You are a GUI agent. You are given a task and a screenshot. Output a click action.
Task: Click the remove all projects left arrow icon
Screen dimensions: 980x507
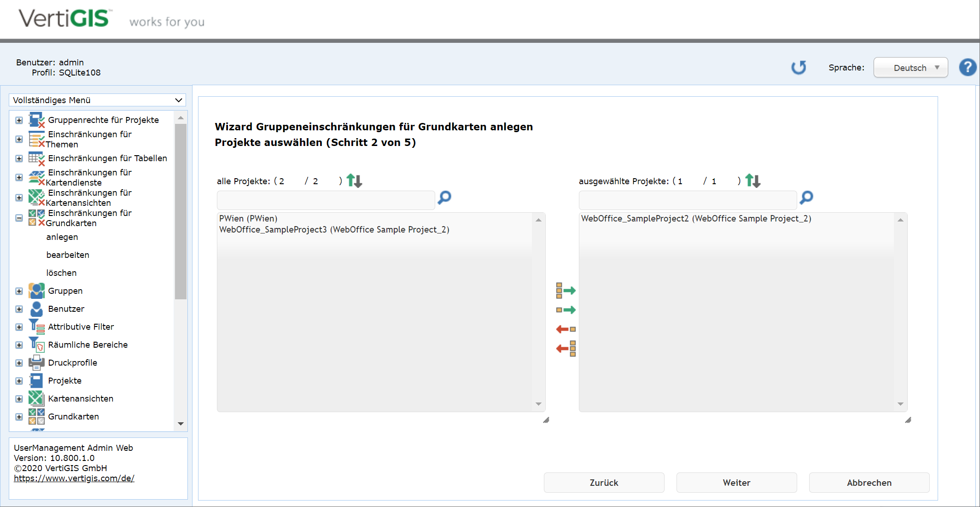(x=566, y=349)
